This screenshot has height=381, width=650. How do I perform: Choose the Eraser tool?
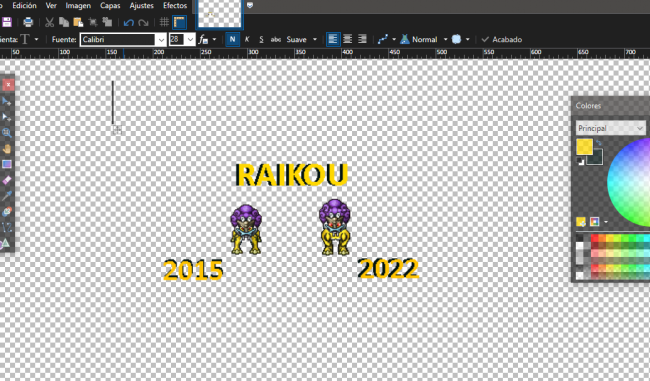[x=7, y=180]
